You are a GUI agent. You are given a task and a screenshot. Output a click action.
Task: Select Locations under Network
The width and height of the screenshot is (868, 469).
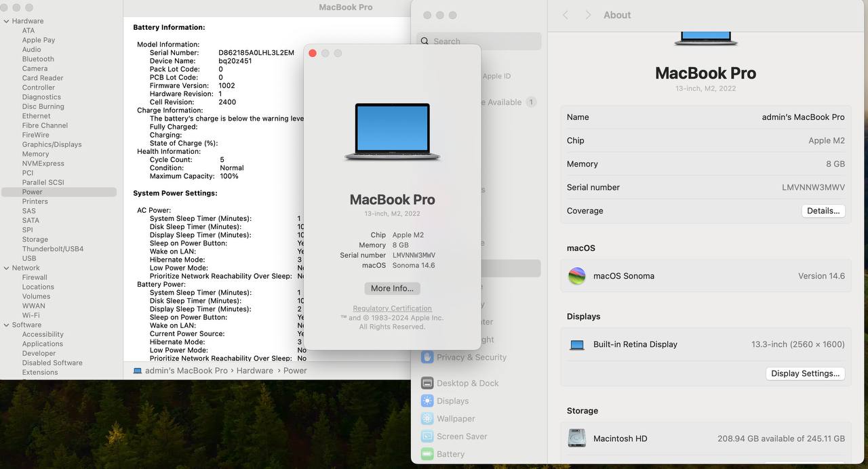pos(38,287)
